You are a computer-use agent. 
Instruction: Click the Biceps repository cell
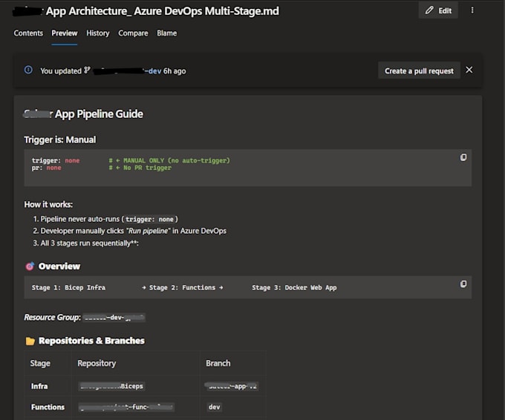(111, 386)
